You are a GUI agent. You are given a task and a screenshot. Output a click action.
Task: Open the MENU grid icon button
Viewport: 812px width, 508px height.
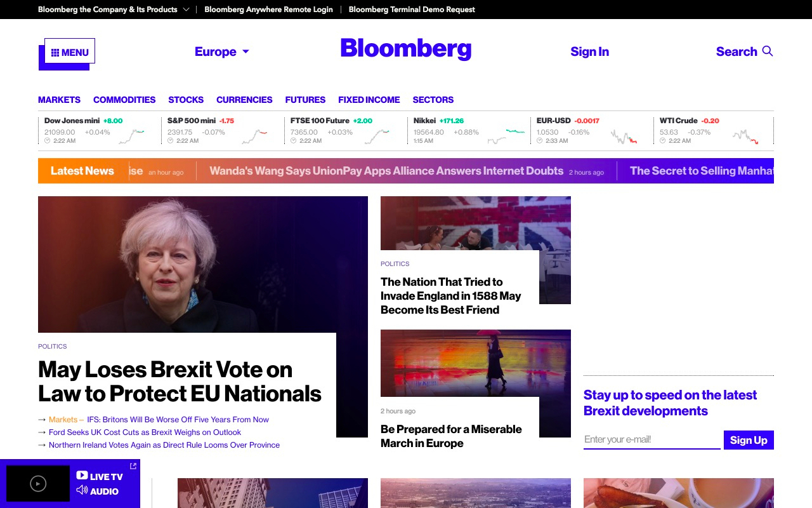coord(70,51)
